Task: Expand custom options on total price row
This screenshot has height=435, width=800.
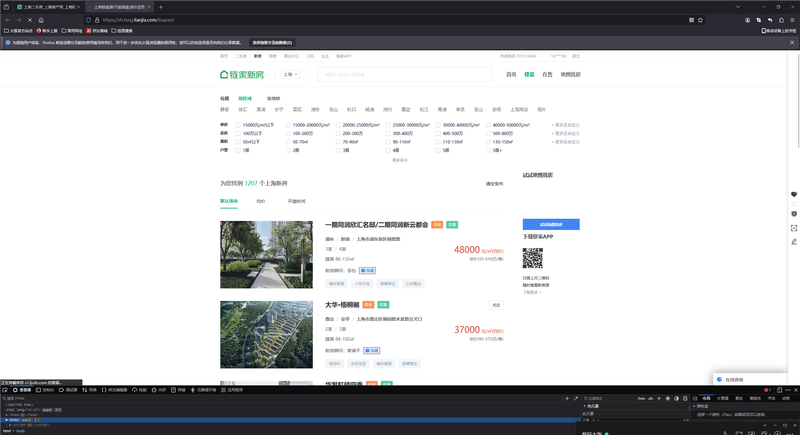Action: 565,134
